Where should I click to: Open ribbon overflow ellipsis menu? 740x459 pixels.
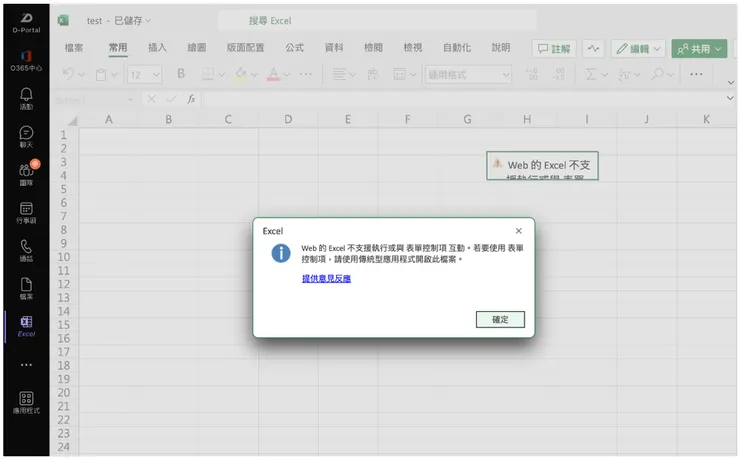point(696,74)
